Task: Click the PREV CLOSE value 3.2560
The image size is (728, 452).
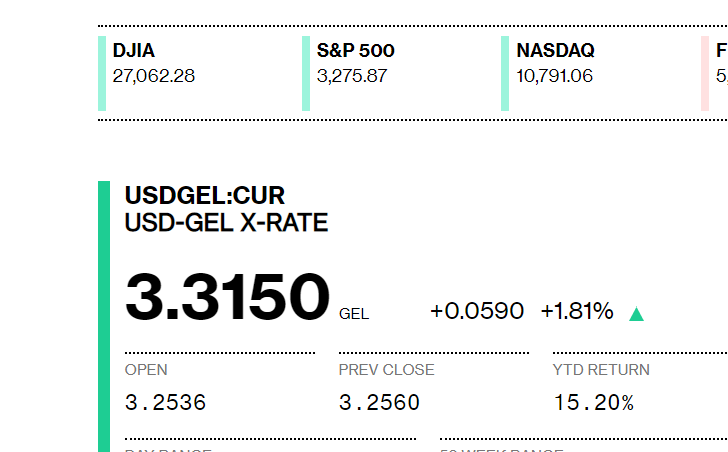Action: [379, 403]
